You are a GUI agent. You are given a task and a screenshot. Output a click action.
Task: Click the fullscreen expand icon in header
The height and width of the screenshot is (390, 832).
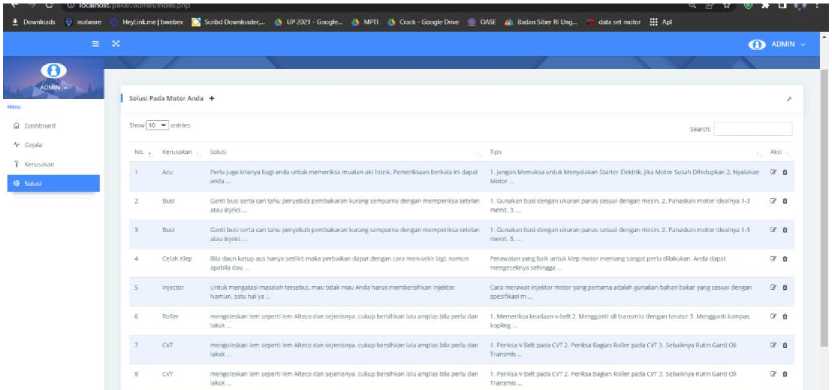tap(115, 44)
